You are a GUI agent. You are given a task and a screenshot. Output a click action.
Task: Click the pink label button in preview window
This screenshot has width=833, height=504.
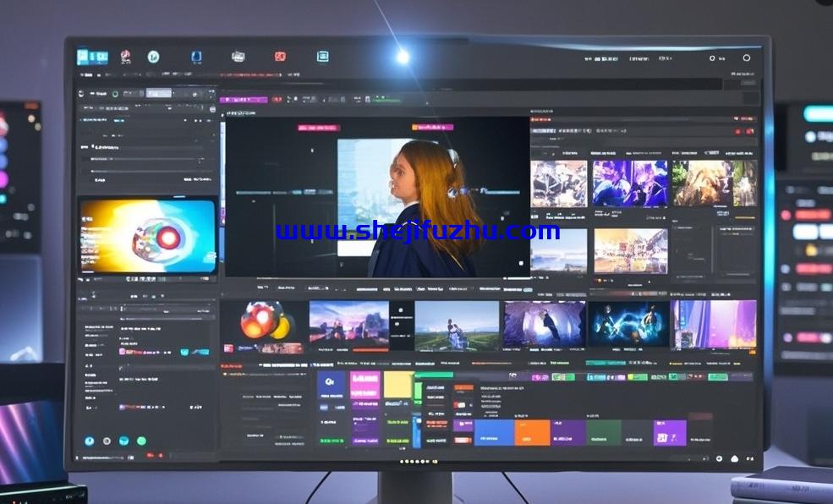click(319, 128)
